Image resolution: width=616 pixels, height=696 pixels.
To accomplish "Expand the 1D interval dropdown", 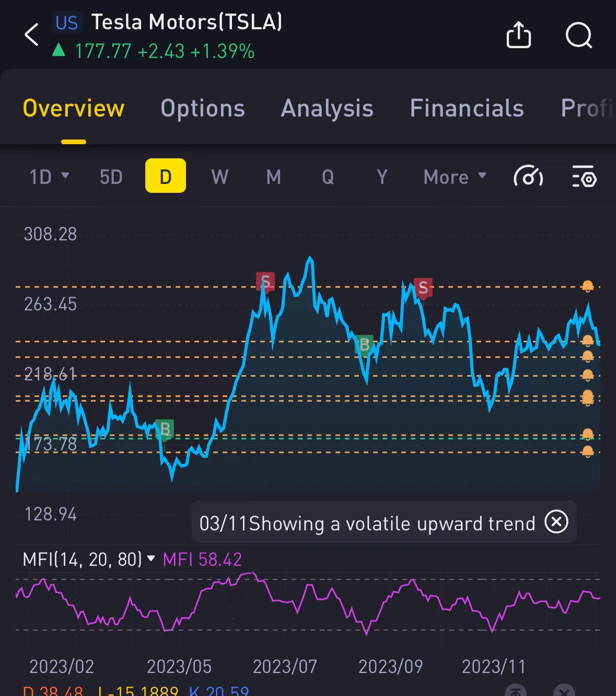I will (x=49, y=177).
